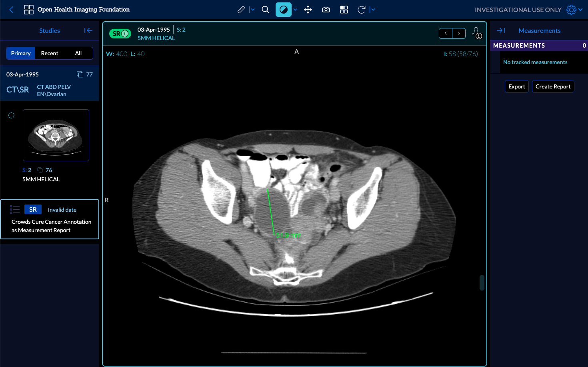Click the Create Report button
The image size is (588, 367).
(x=553, y=86)
